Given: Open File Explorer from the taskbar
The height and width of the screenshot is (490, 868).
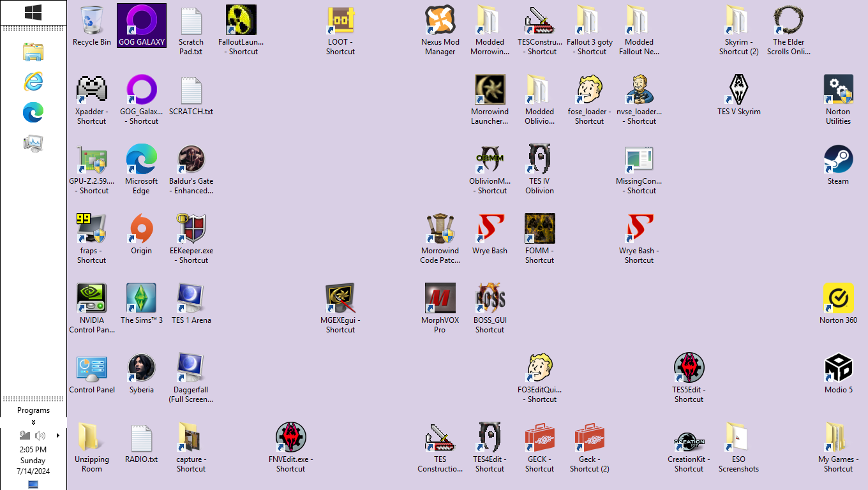Looking at the screenshot, I should [x=33, y=52].
